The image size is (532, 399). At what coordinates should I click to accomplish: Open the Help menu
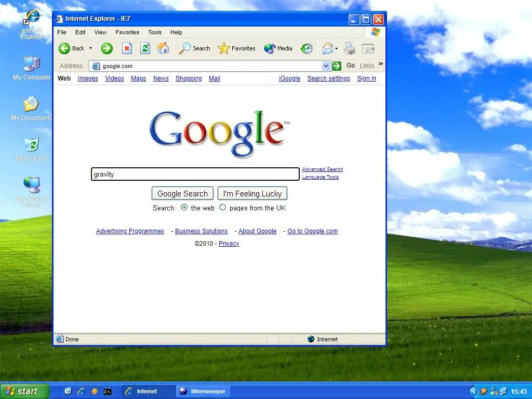coord(177,32)
